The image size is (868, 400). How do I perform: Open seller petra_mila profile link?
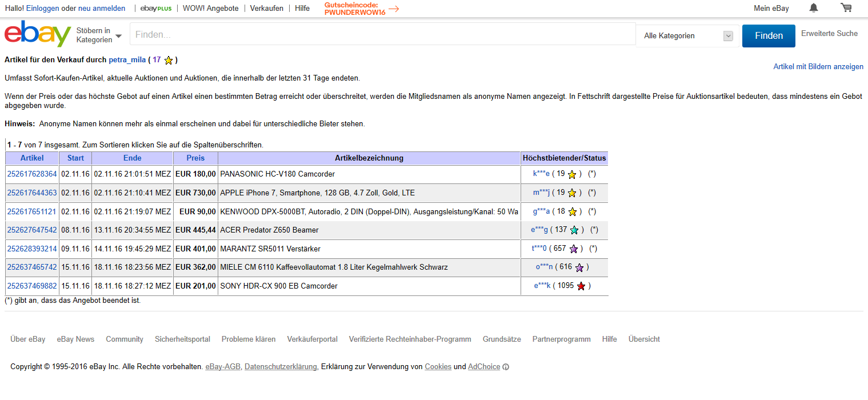[127, 59]
